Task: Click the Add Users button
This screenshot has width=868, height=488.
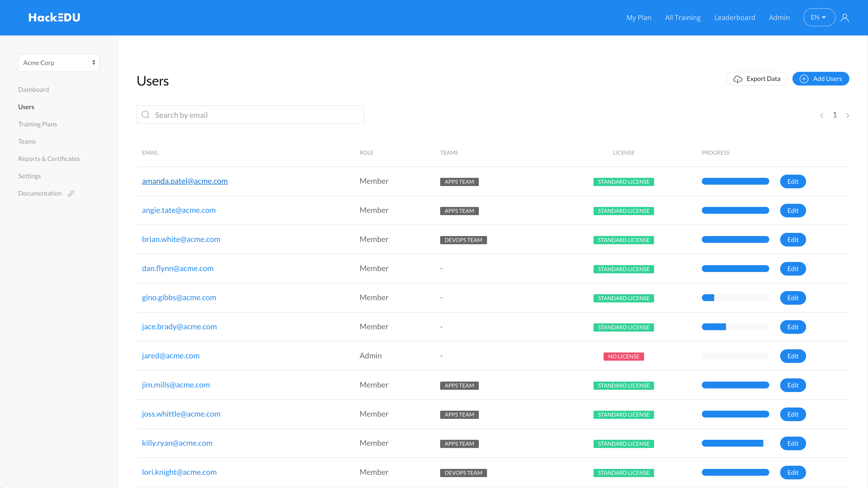Action: (820, 79)
